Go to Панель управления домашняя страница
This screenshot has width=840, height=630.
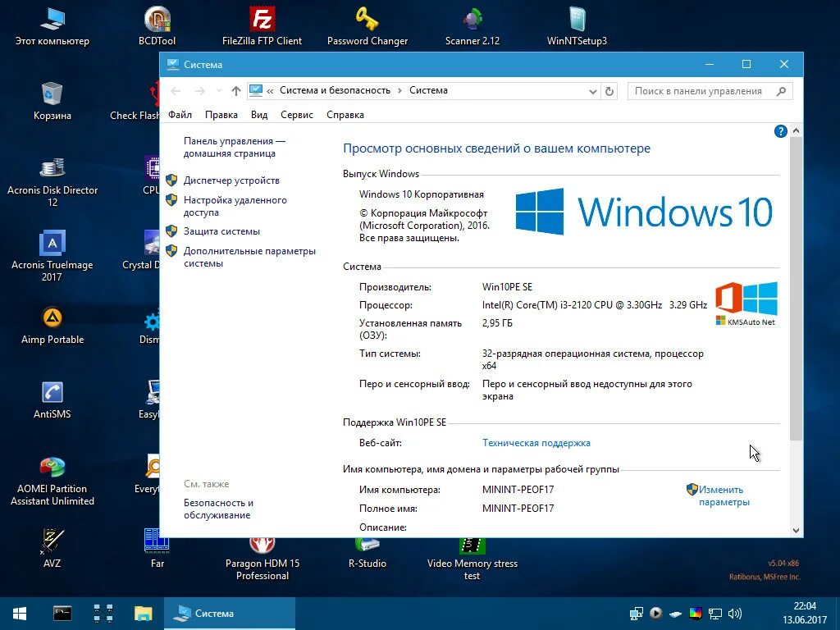point(234,148)
